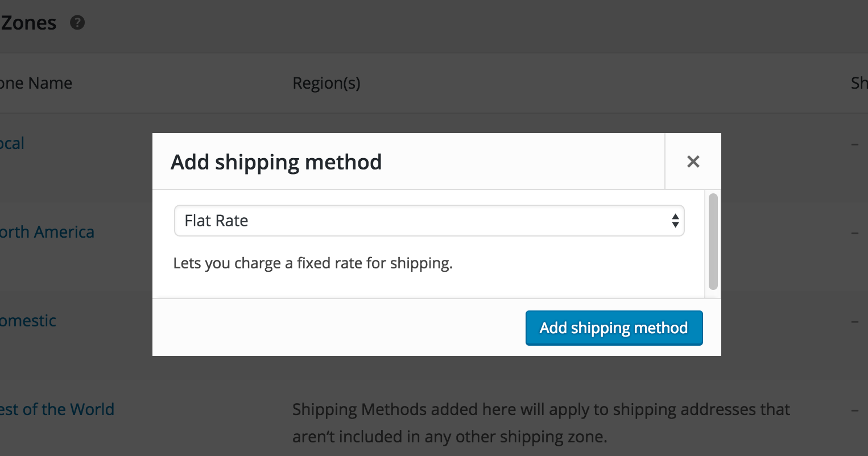Click the modal's vertical scrollbar thumb
868x456 pixels.
[713, 242]
